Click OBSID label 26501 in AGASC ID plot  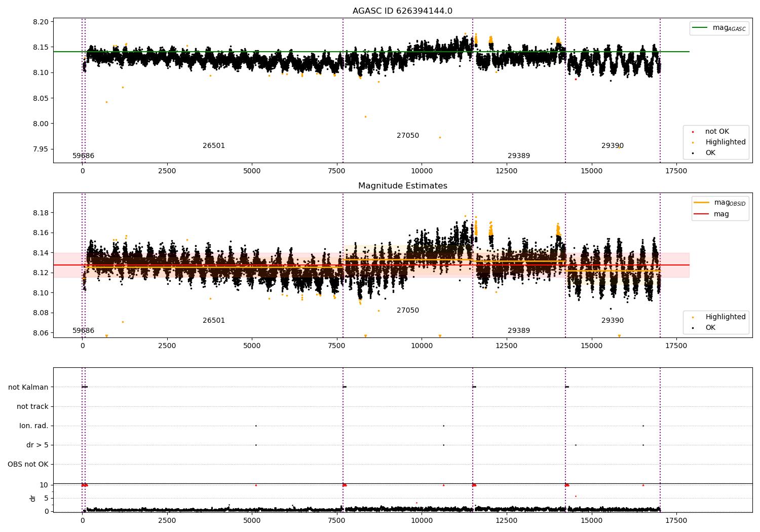tap(214, 146)
